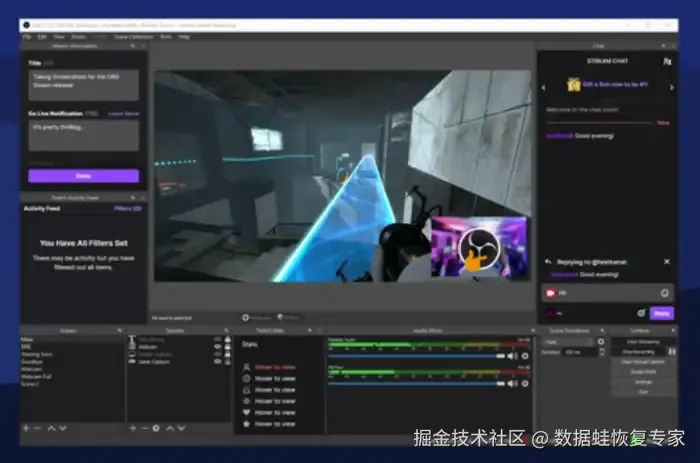Pop out the Stream Information dock
Image resolution: width=700 pixels, height=463 pixels.
pyautogui.click(x=133, y=46)
